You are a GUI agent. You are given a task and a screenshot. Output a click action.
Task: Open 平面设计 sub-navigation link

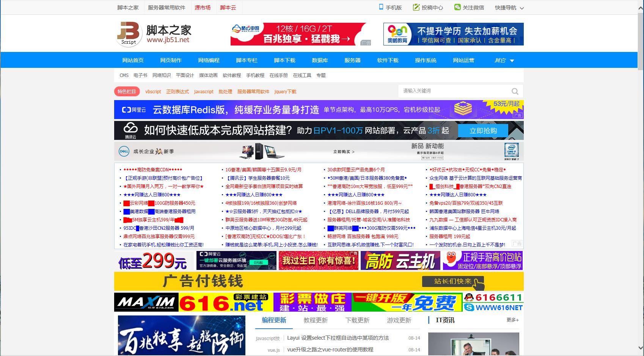tap(185, 75)
